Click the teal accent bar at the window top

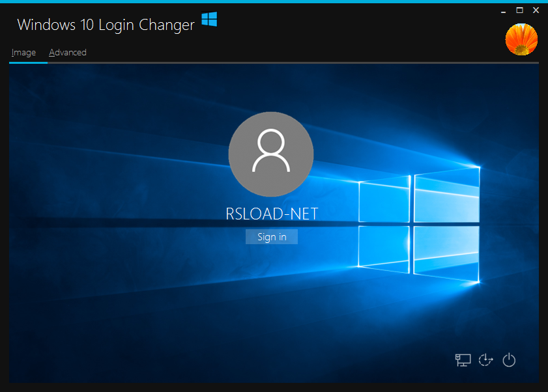pyautogui.click(x=274, y=2)
